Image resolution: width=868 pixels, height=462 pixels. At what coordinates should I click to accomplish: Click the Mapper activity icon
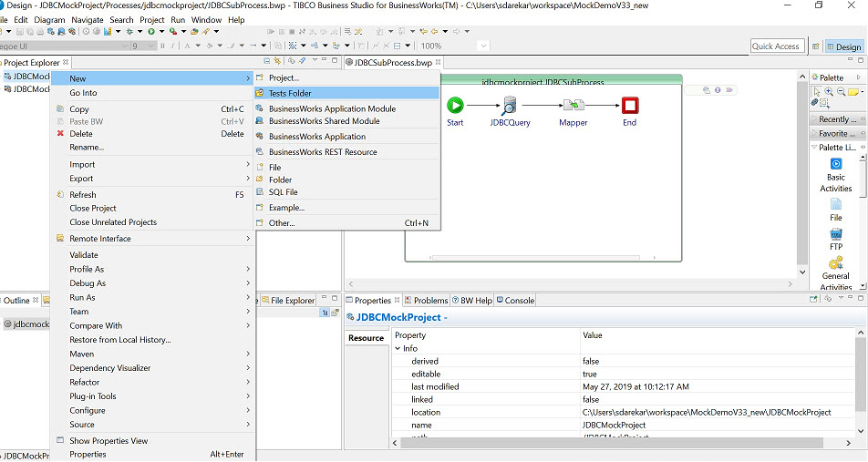tap(573, 106)
